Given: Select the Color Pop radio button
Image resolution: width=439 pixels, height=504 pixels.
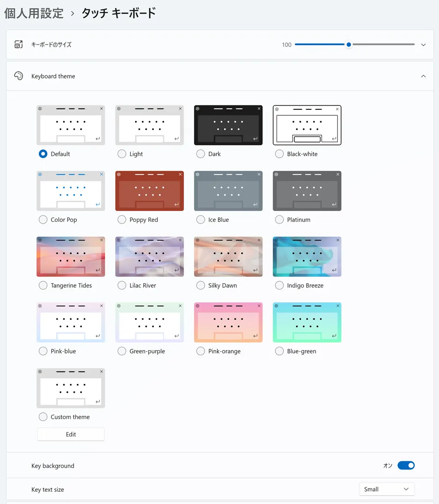Looking at the screenshot, I should pos(43,219).
